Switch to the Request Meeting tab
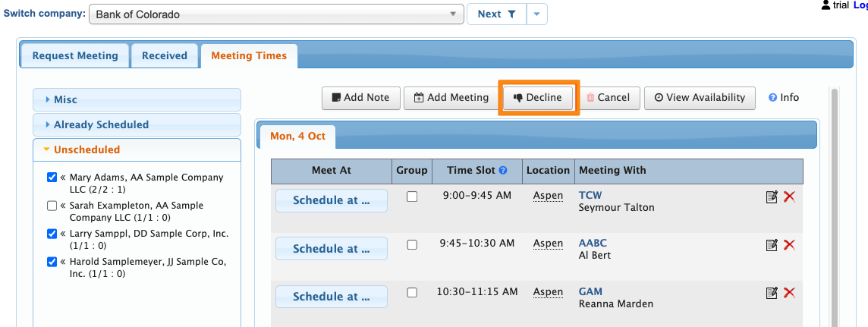 point(75,55)
